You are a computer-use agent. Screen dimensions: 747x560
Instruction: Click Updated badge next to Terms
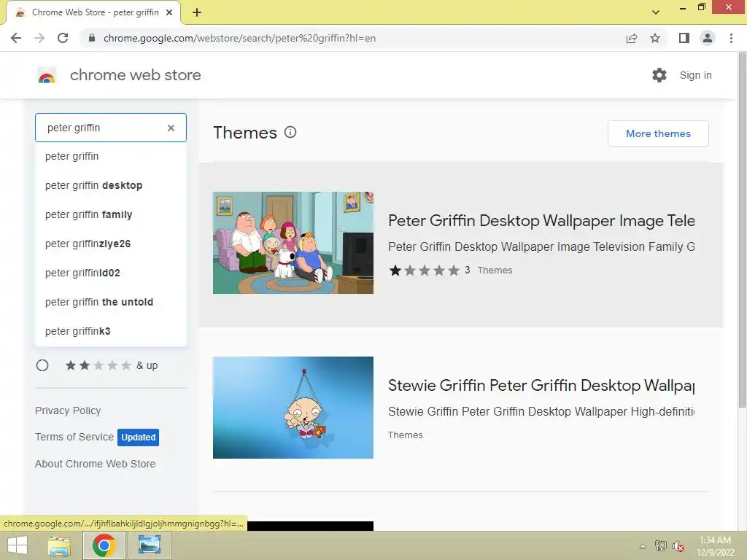point(138,437)
